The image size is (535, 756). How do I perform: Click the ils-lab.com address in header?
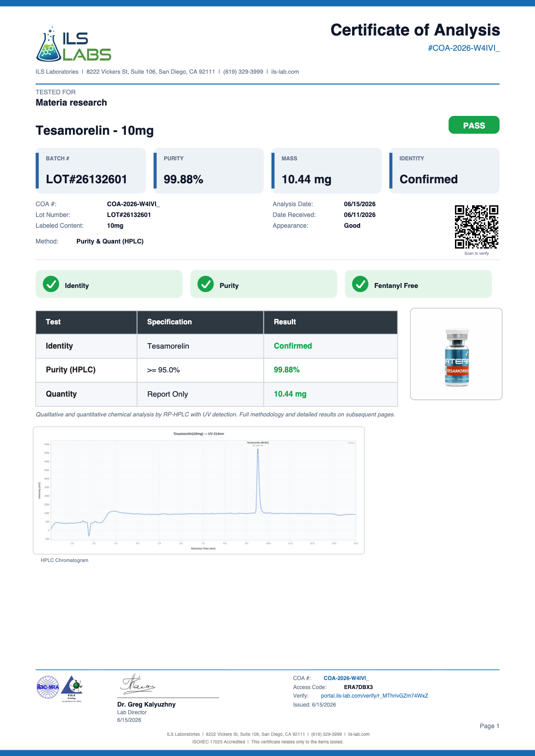(285, 72)
